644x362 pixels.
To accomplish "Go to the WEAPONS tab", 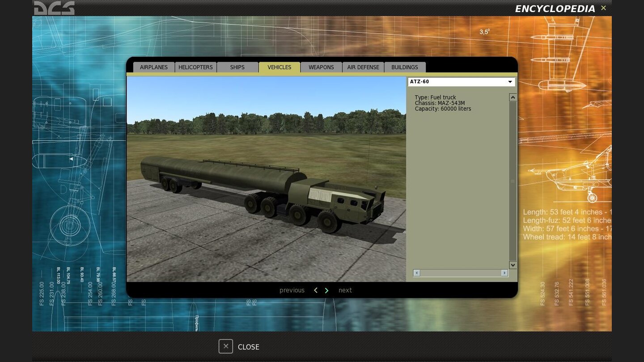I will [x=321, y=67].
